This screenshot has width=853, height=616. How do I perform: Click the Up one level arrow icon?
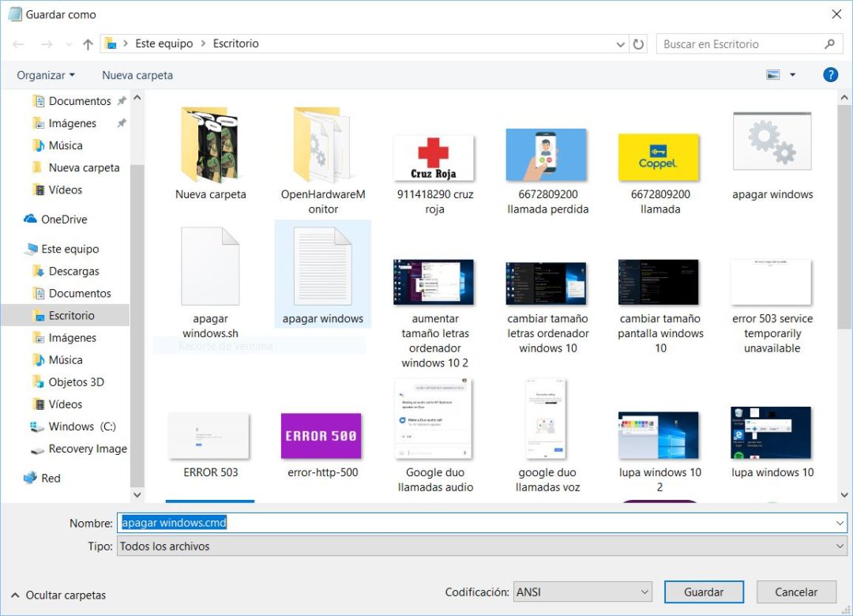88,44
